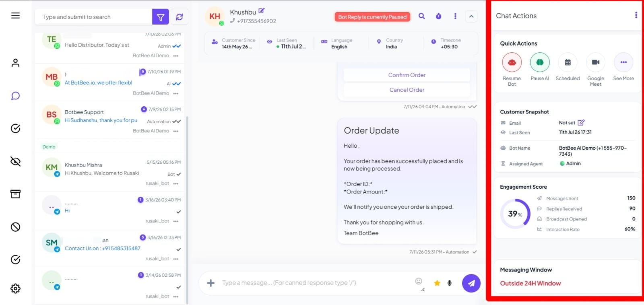The height and width of the screenshot is (305, 644).
Task: Open the TE Hello Distributor conversation
Action: coord(109,47)
